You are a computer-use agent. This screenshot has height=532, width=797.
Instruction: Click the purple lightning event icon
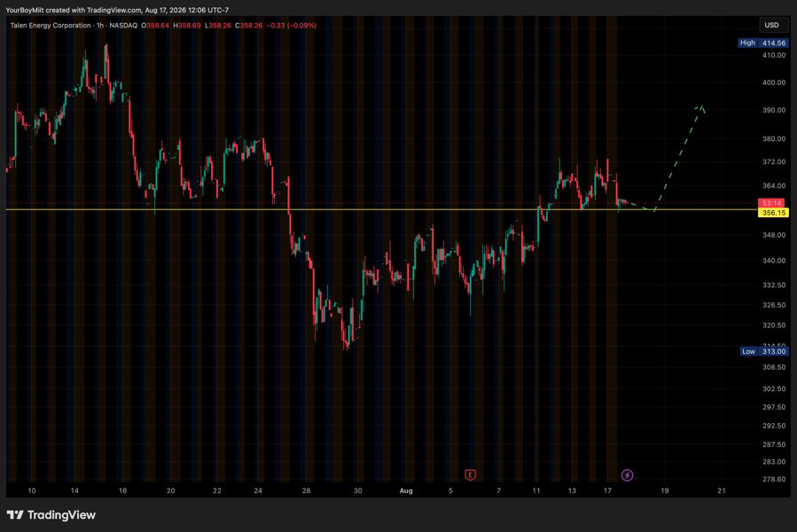628,475
